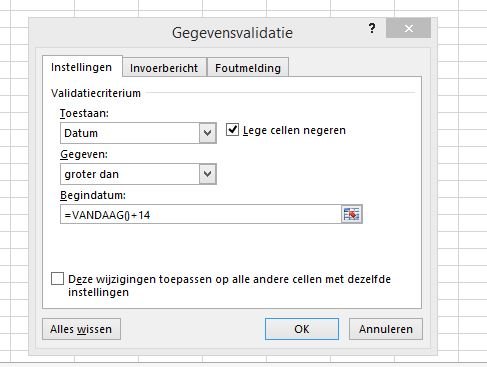The image size is (487, 367).
Task: Expand the Toestaan dropdown arrow
Action: click(208, 133)
